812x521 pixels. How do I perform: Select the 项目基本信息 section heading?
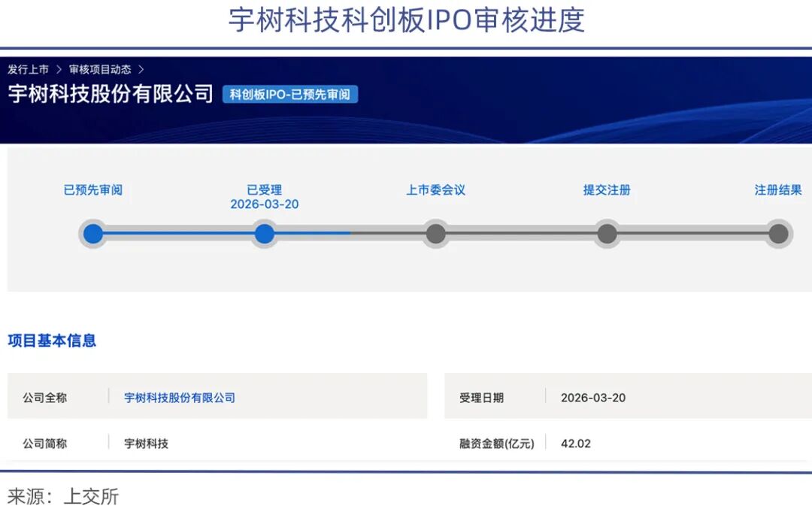click(52, 341)
